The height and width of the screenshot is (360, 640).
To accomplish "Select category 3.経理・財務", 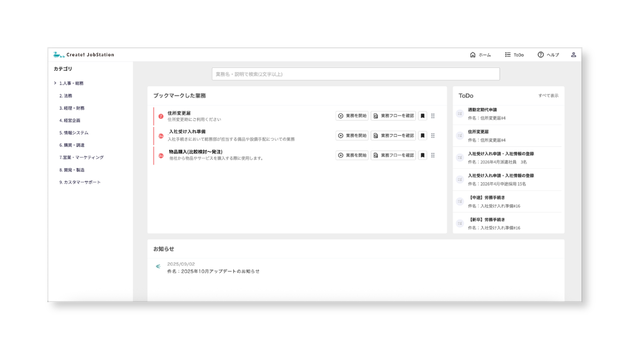I will tap(71, 108).
